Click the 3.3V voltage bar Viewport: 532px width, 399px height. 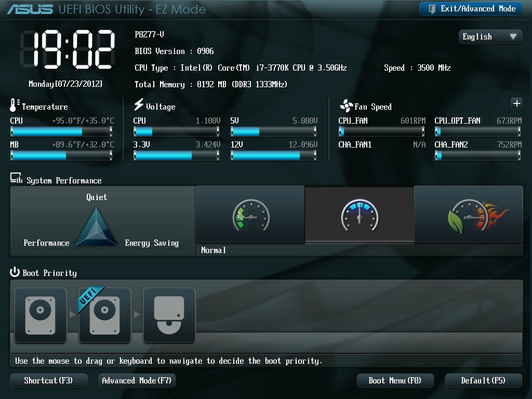177,155
